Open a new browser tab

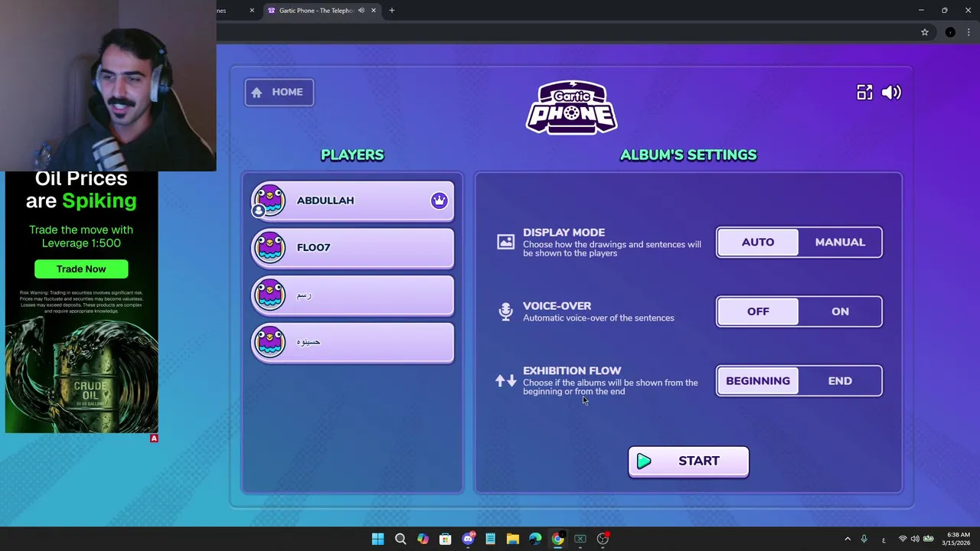point(392,11)
